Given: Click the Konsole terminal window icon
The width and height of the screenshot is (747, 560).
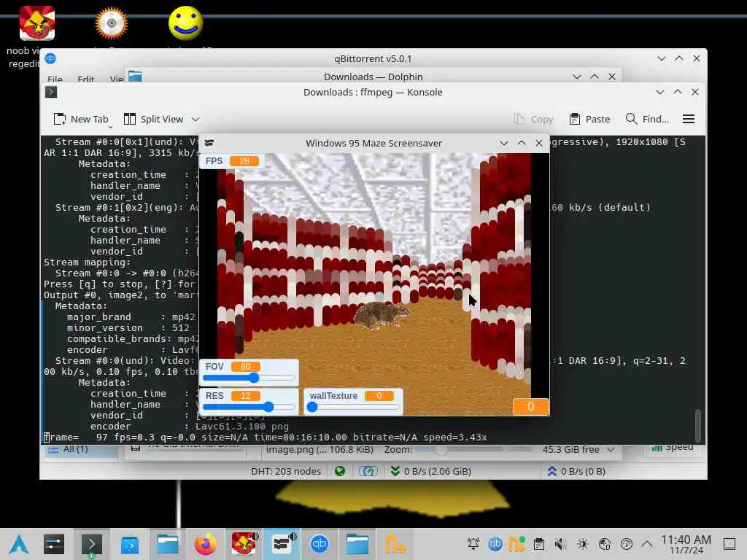Looking at the screenshot, I should pyautogui.click(x=51, y=92).
